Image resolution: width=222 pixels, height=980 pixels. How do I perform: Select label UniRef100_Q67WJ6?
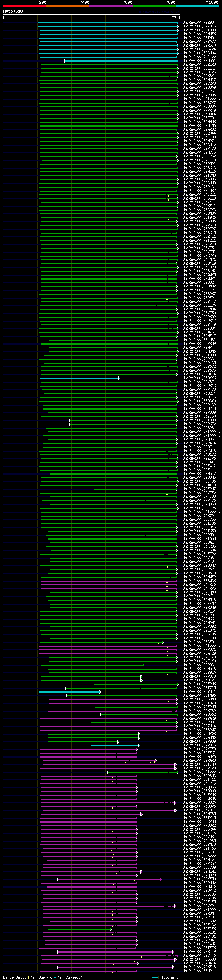199,451
